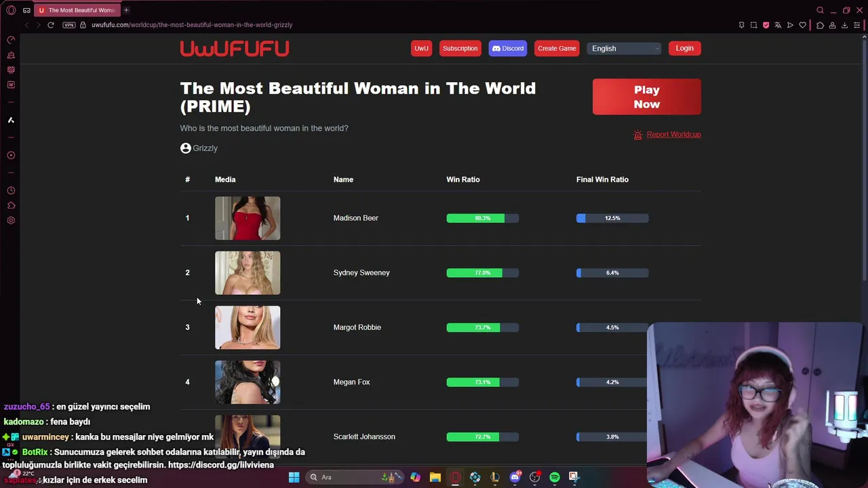868x488 pixels.
Task: Open the English language dropdown
Action: pyautogui.click(x=624, y=48)
